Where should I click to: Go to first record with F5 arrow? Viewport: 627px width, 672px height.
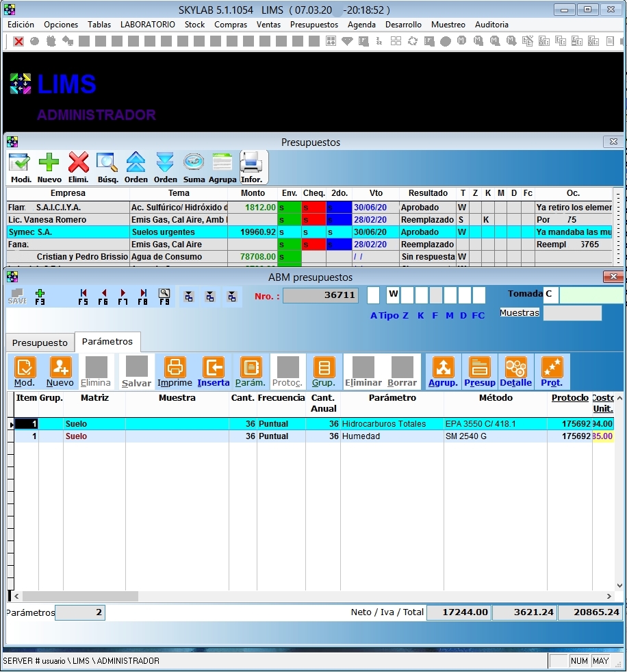(84, 296)
